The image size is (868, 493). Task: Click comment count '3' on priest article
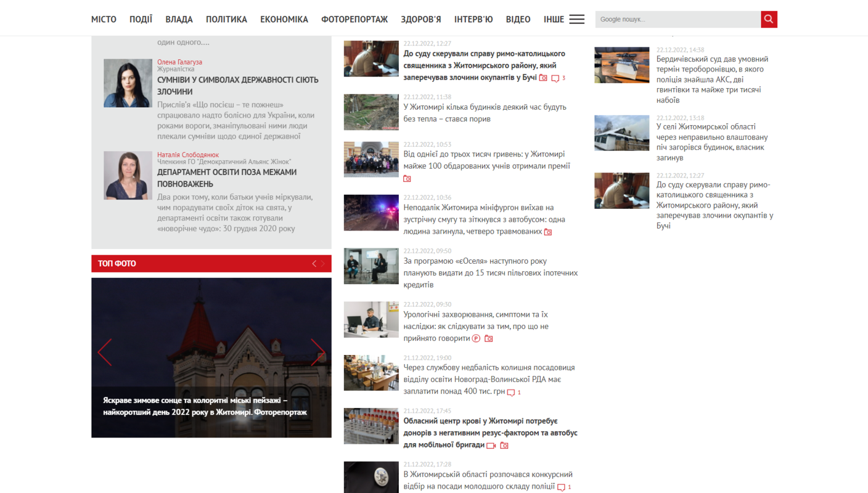[x=563, y=78]
